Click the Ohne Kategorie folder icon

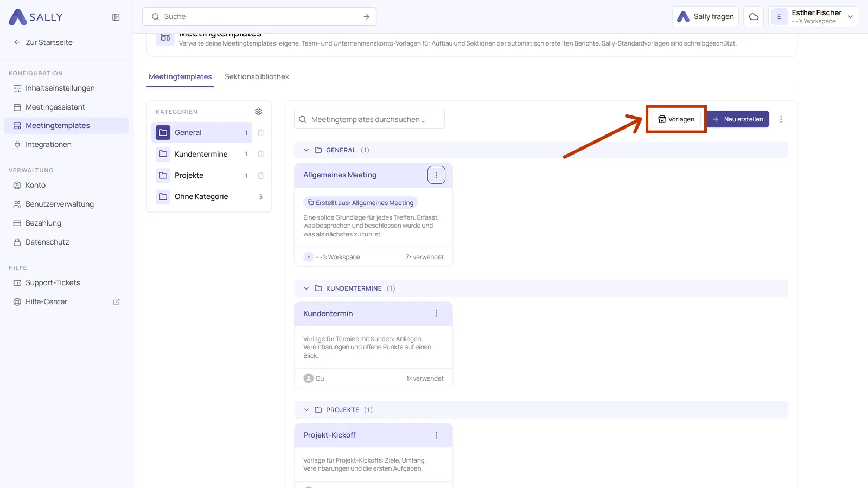coord(163,197)
